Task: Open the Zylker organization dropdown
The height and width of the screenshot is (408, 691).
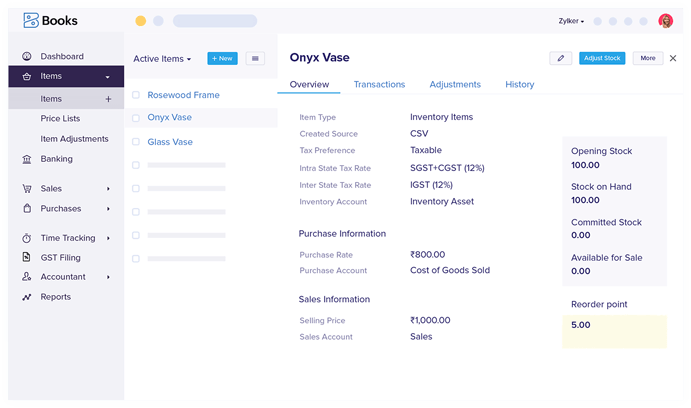Action: (571, 21)
